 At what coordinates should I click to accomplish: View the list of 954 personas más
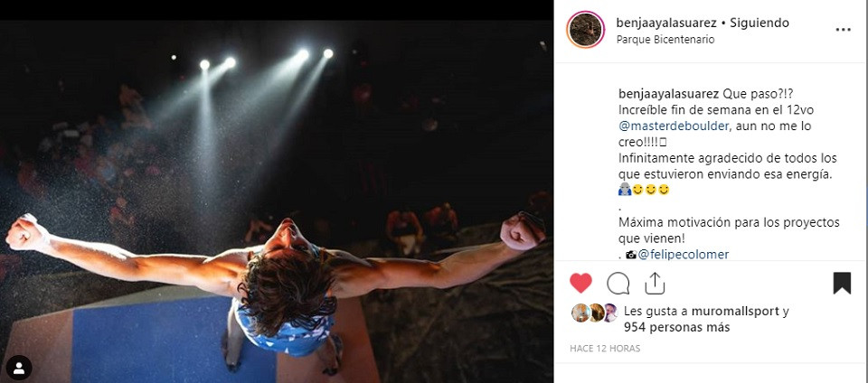(676, 327)
